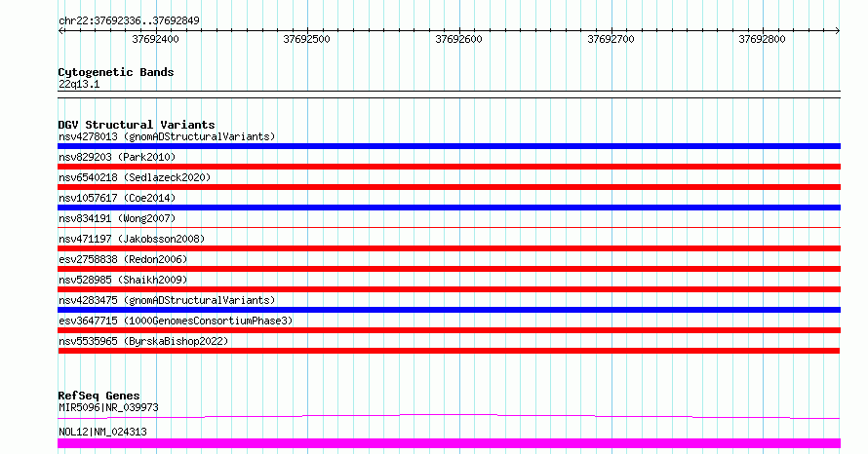Open variant label nsv5535965 (ByrskaBishop2022)

(143, 341)
